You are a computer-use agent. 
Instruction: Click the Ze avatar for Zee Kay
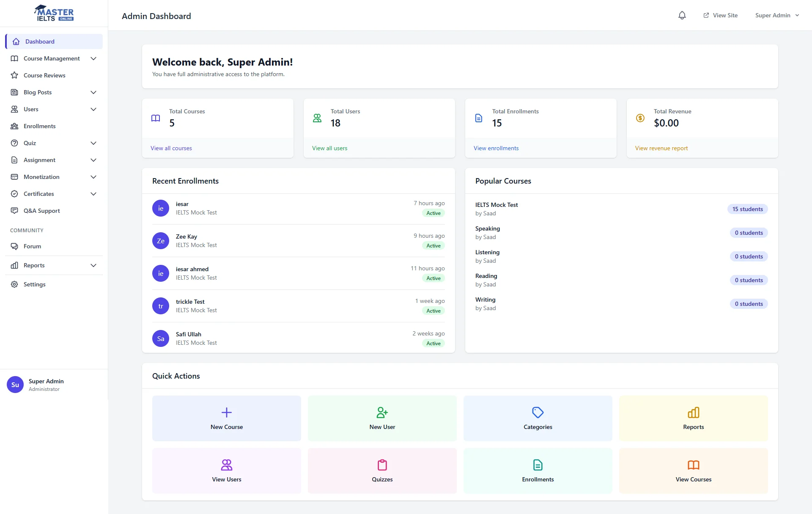pos(161,241)
